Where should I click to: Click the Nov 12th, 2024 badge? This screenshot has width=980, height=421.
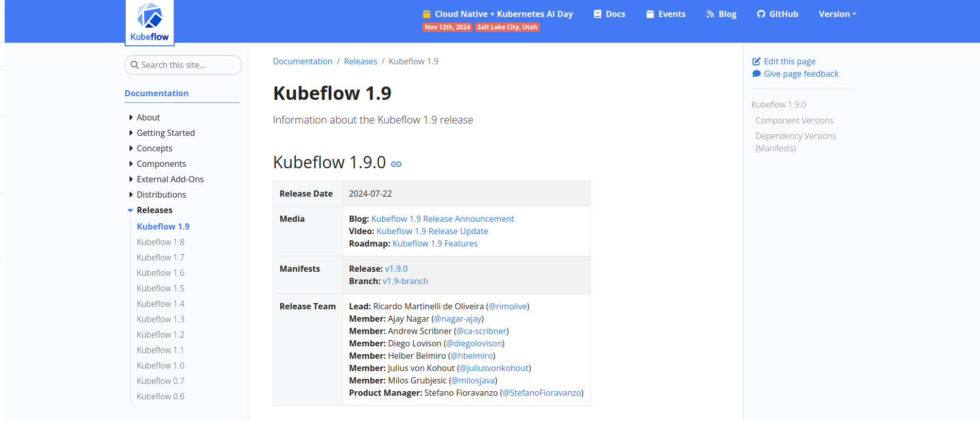pyautogui.click(x=448, y=27)
